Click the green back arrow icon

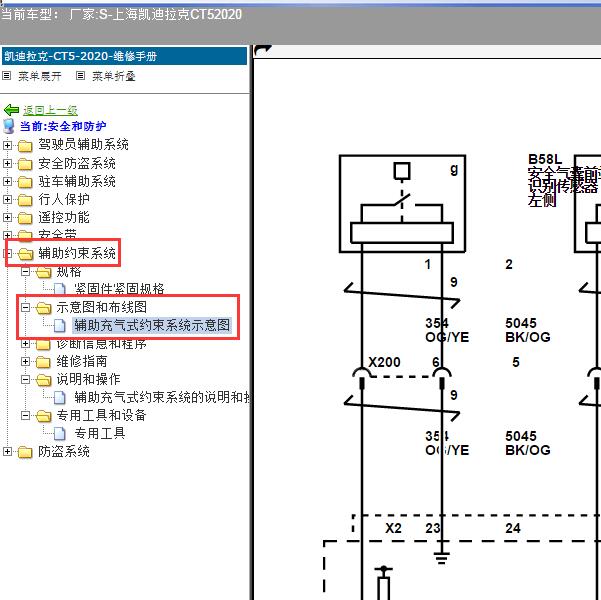pos(11,110)
